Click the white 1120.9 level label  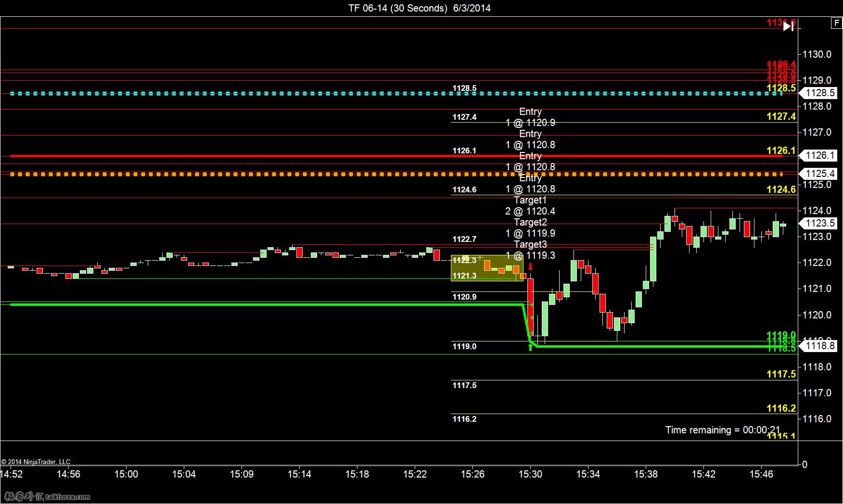click(464, 297)
